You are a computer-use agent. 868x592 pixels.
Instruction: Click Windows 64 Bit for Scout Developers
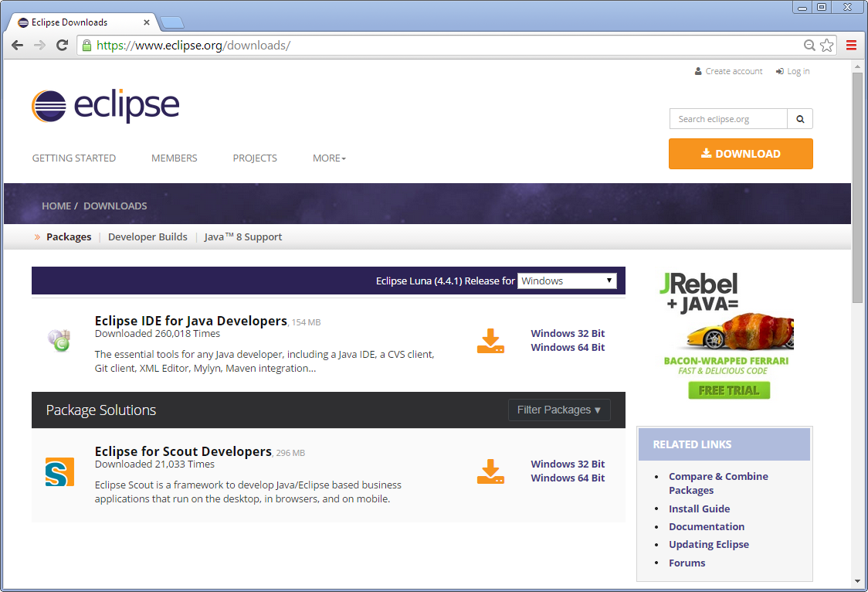568,478
